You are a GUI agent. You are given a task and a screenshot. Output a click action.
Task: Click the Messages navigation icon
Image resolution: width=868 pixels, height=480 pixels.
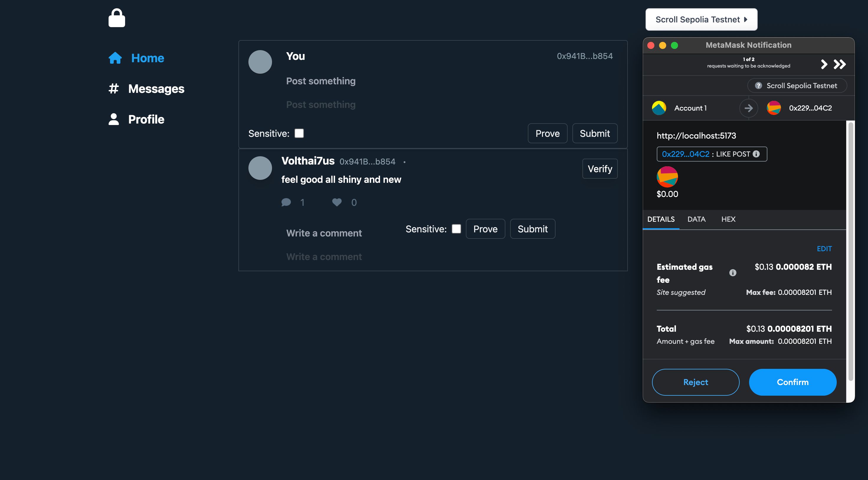click(114, 88)
